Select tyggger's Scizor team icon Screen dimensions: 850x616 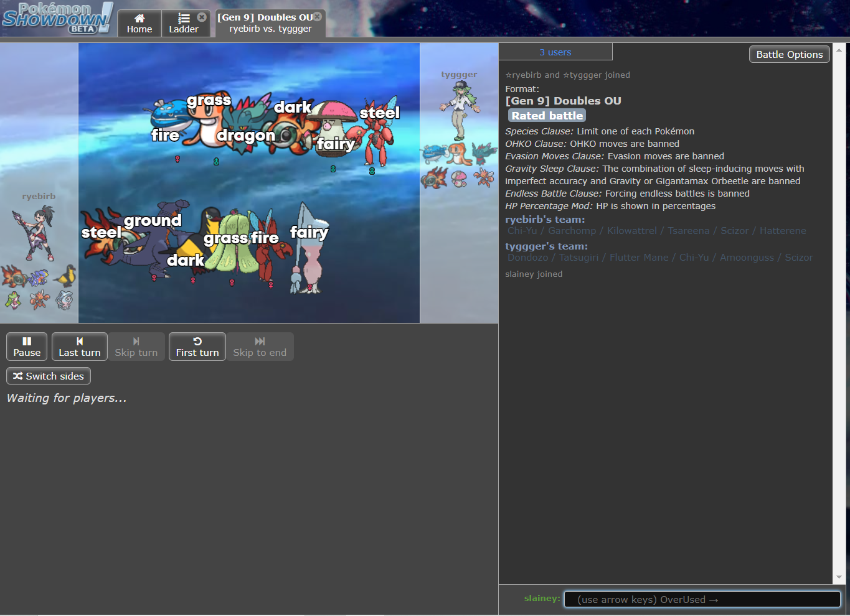click(484, 178)
